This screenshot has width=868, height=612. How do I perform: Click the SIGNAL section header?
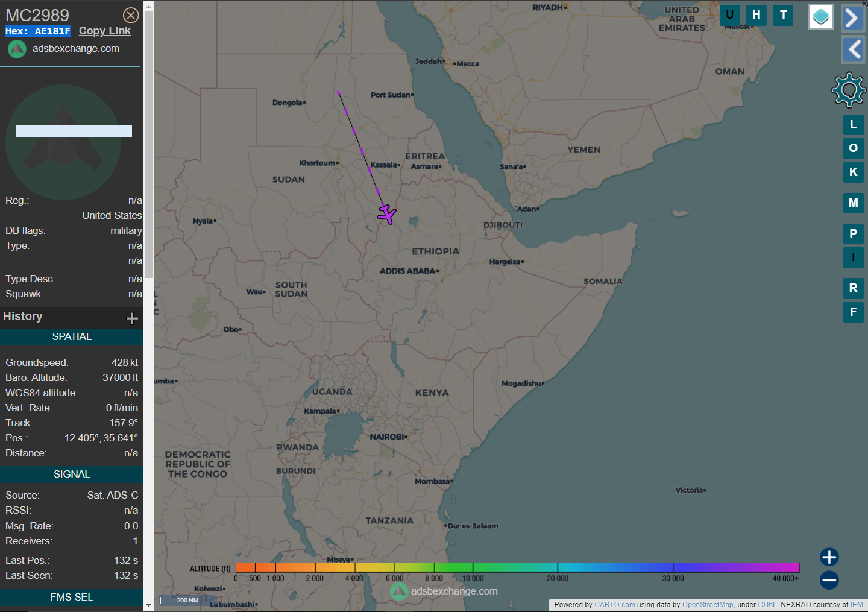click(x=72, y=475)
